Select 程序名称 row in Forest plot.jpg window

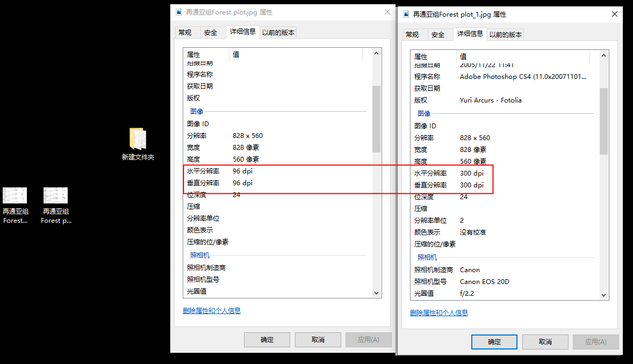click(x=278, y=75)
